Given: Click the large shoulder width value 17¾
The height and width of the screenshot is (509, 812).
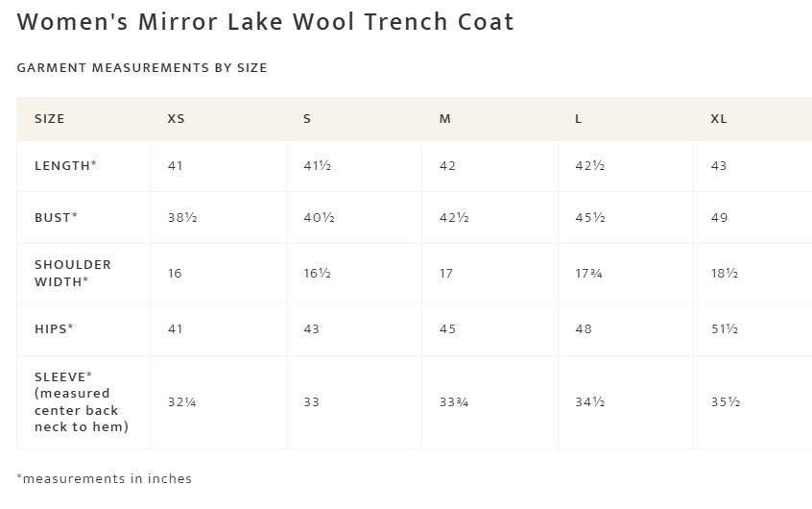Looking at the screenshot, I should click(588, 274).
